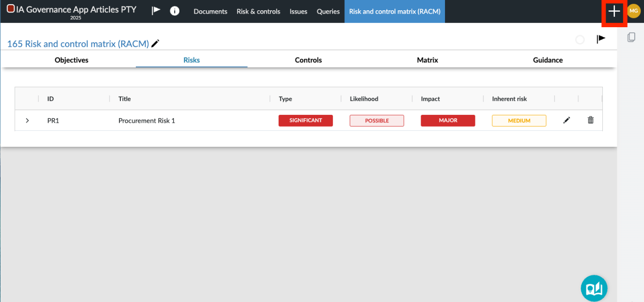Expand the PR1 risk row chevron
The image size is (644, 302).
point(27,121)
